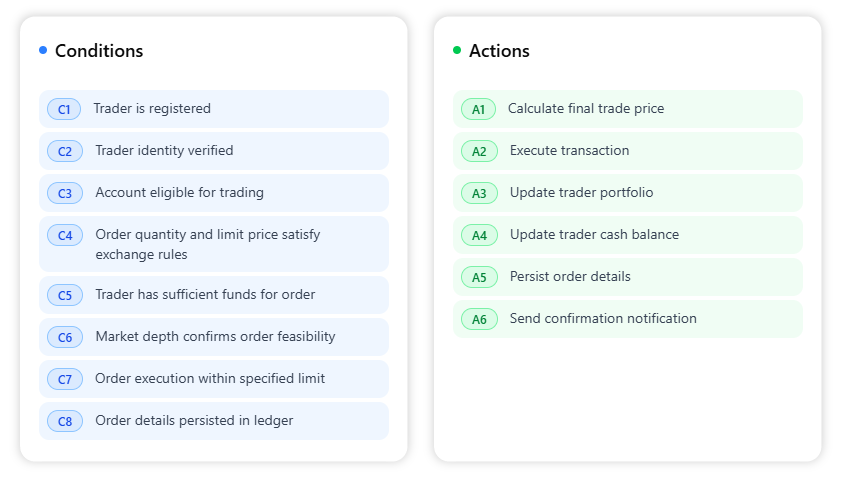This screenshot has width=842, height=478.
Task: Click the Conditions panel heading
Action: click(99, 51)
